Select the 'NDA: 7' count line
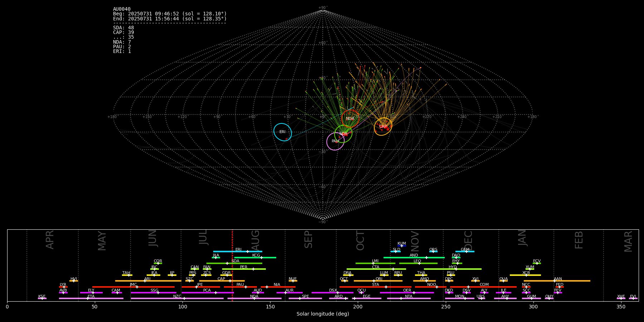 tap(122, 42)
